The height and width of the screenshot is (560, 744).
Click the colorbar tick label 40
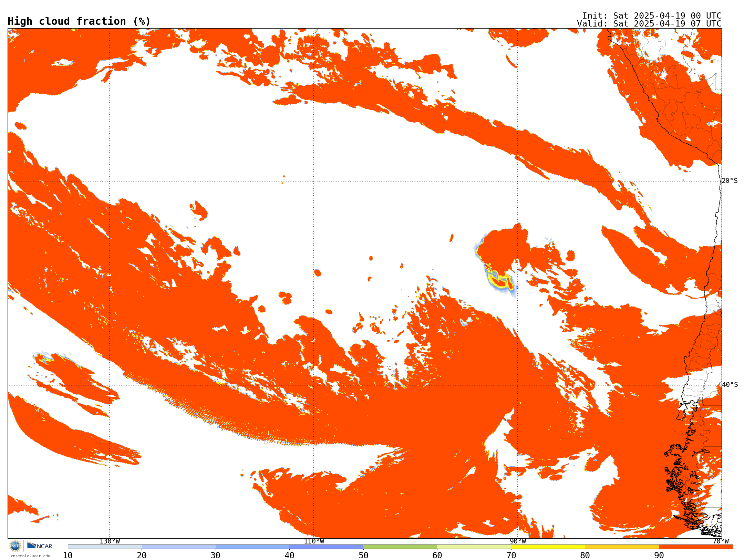289,555
